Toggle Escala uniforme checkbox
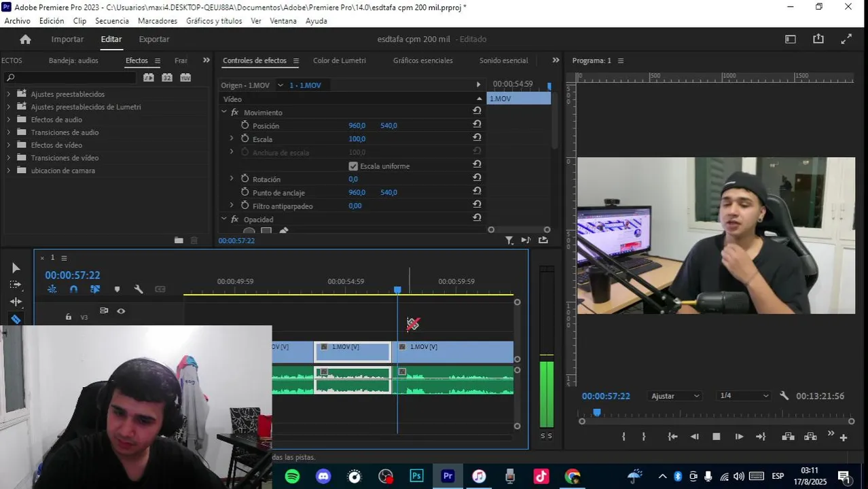 click(x=353, y=166)
